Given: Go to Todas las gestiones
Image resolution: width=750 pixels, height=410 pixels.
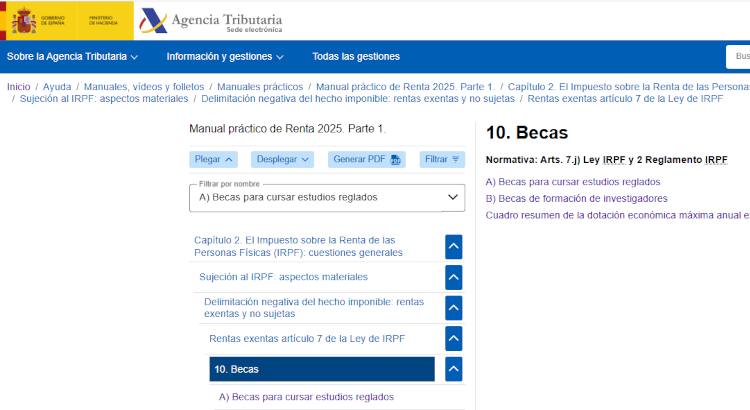Looking at the screenshot, I should (x=356, y=56).
